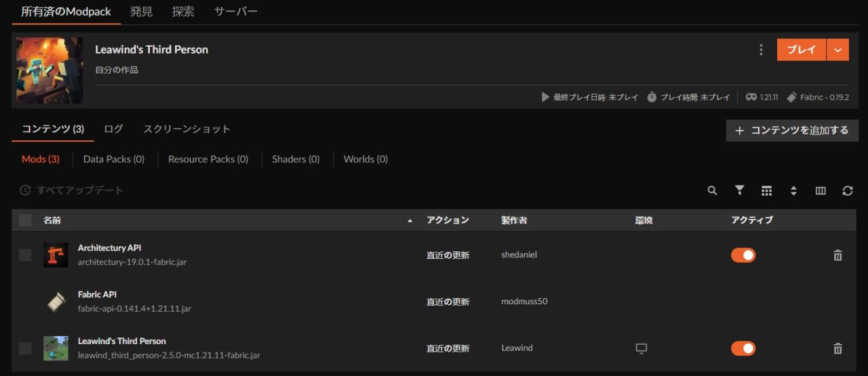The width and height of the screenshot is (868, 376).
Task: Select the Data Packs (0) tab
Action: point(114,159)
